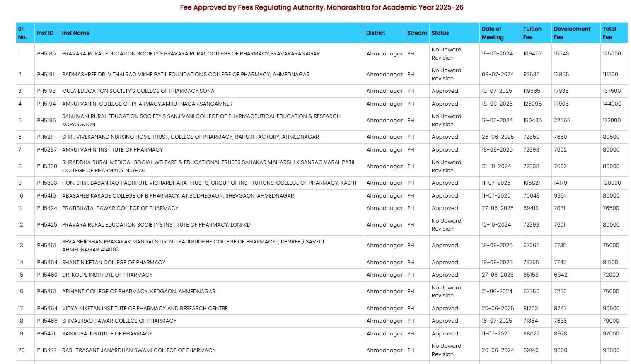
Task: Click the District column header
Action: (x=375, y=33)
